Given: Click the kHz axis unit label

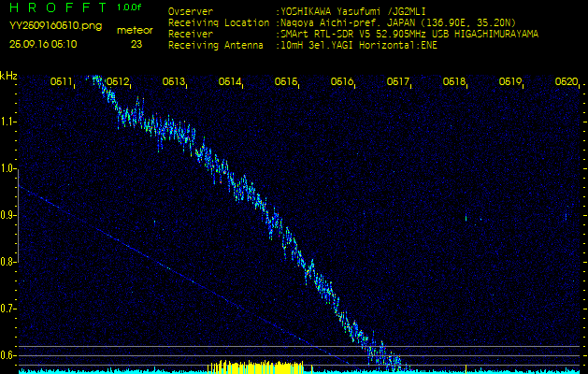Looking at the screenshot, I should click(8, 76).
